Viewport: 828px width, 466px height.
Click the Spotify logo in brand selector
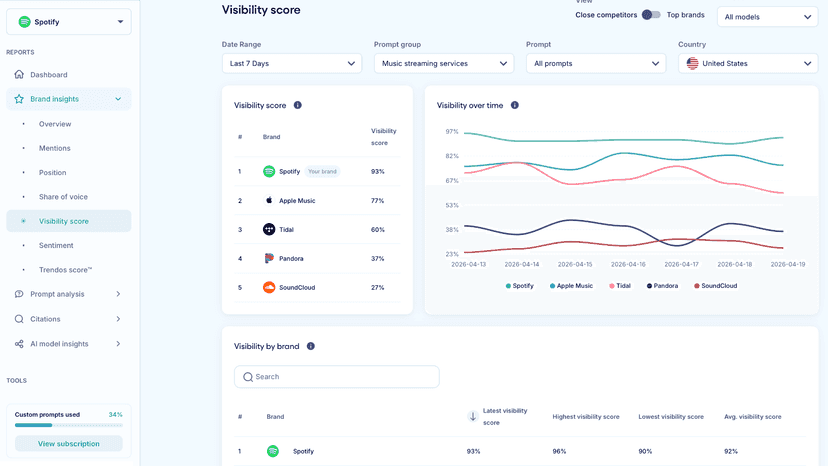24,22
